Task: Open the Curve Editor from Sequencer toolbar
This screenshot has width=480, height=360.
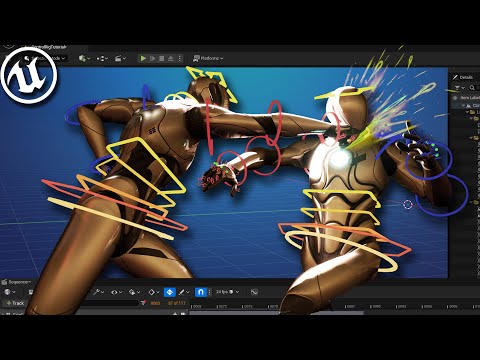Action: [x=254, y=292]
